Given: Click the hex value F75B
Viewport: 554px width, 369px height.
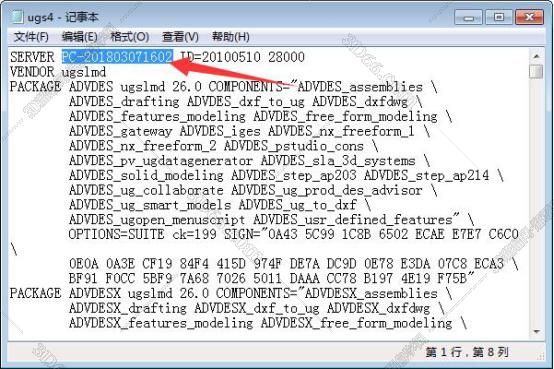Looking at the screenshot, I should (452, 279).
